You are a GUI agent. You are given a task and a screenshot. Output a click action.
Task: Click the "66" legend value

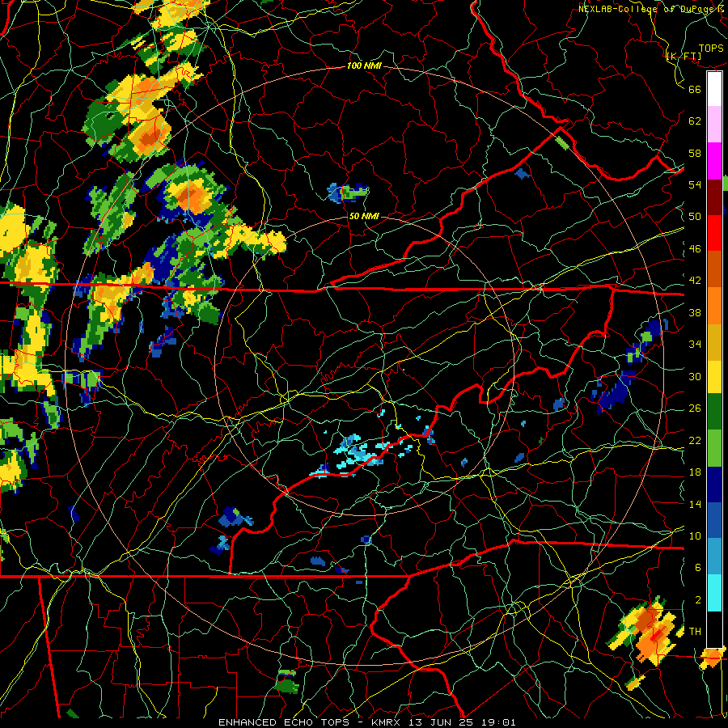click(695, 90)
